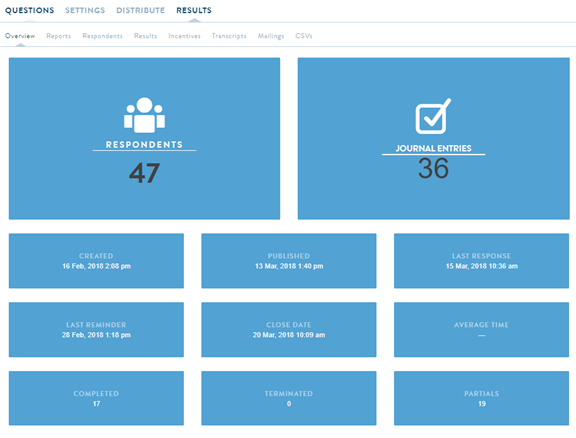Open the Respondents sub-tab
Screen dimensions: 576x438
pyautogui.click(x=102, y=36)
